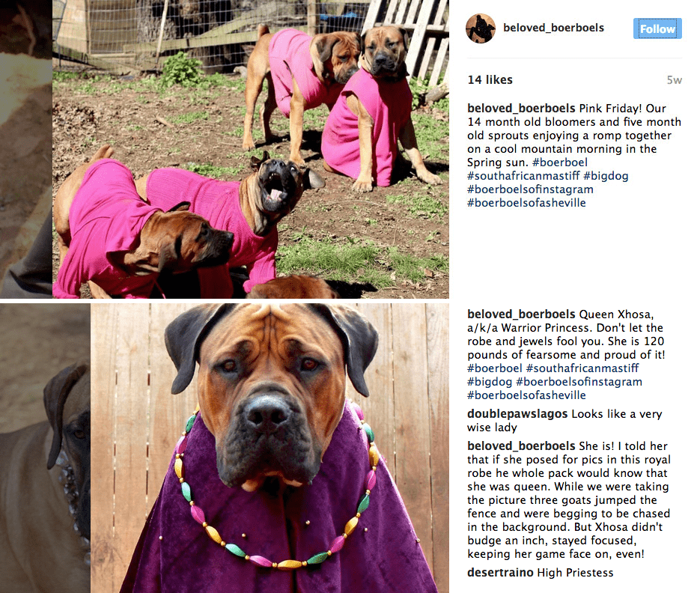700x593 pixels.
Task: Click beloved_boerboels name in reply comment
Action: [521, 446]
